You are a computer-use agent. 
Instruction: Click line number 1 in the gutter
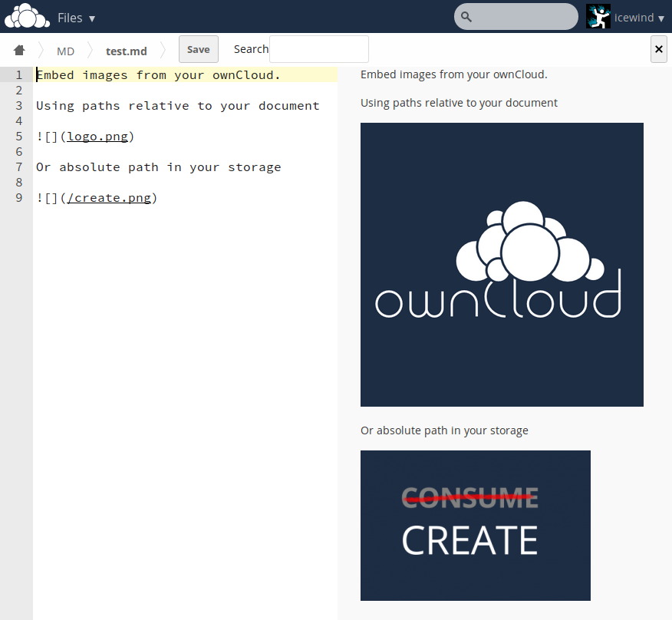click(x=19, y=75)
